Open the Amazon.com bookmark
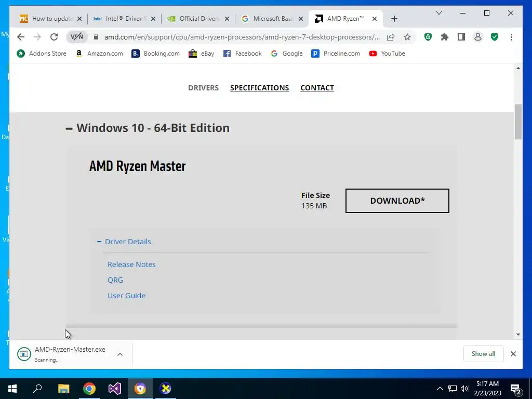532x399 pixels. tap(99, 54)
